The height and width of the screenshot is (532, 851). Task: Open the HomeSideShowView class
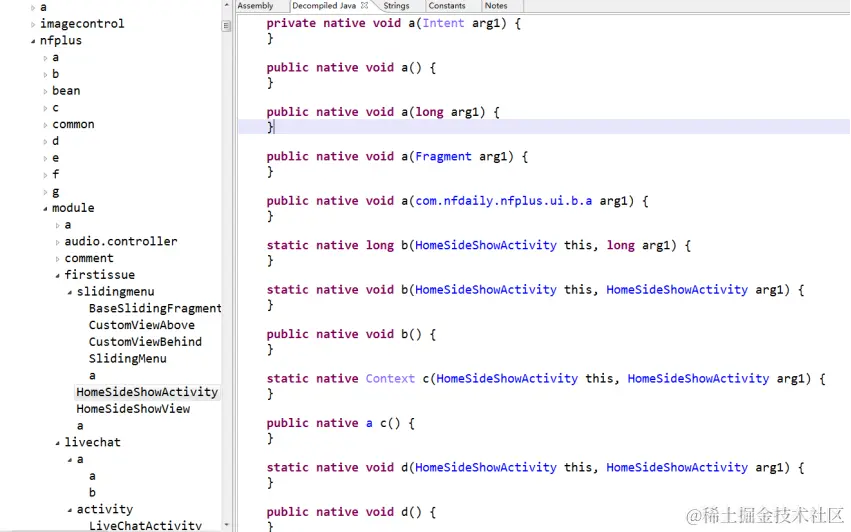pyautogui.click(x=133, y=409)
